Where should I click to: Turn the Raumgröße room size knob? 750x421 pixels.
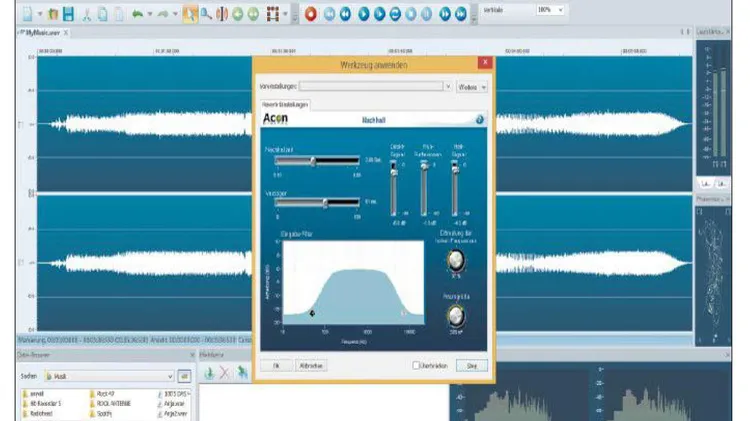(x=456, y=316)
